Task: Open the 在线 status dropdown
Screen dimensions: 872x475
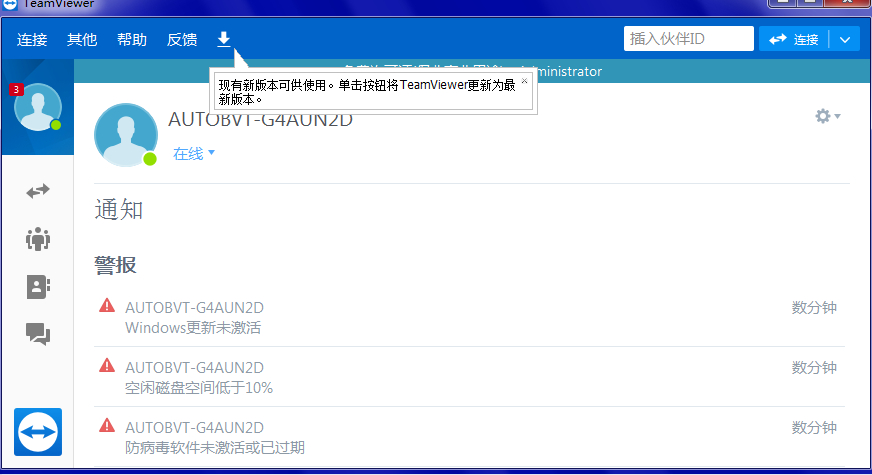Action: 194,154
